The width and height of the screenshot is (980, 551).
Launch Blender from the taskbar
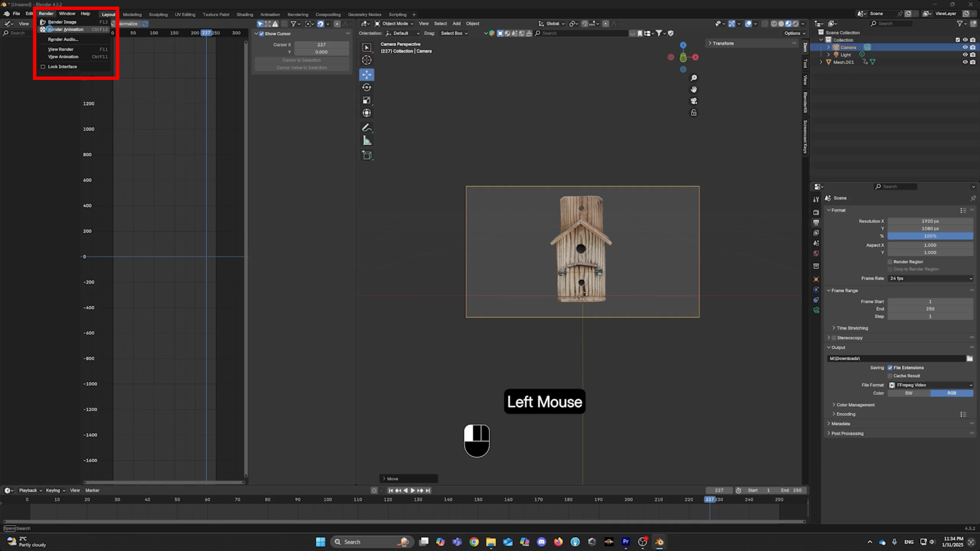tap(659, 541)
